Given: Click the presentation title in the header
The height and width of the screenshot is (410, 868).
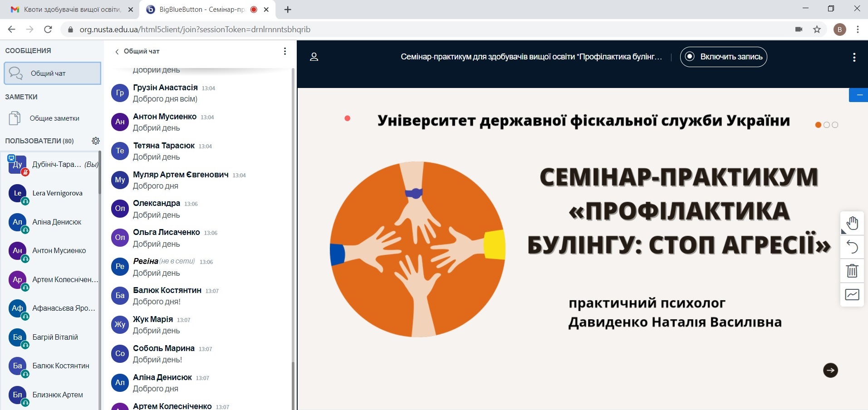Looking at the screenshot, I should (531, 57).
